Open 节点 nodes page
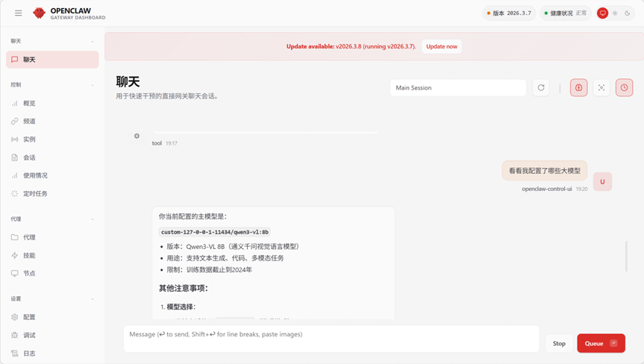This screenshot has width=644, height=364. [52, 273]
